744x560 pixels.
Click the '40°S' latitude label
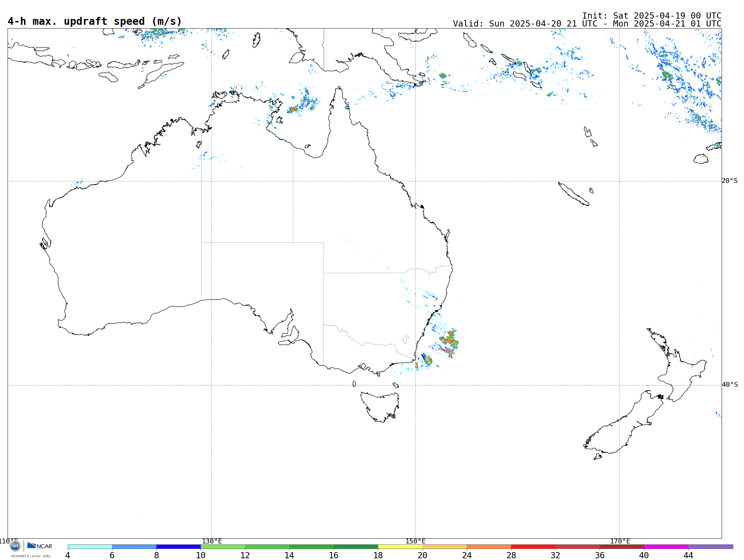pyautogui.click(x=730, y=385)
